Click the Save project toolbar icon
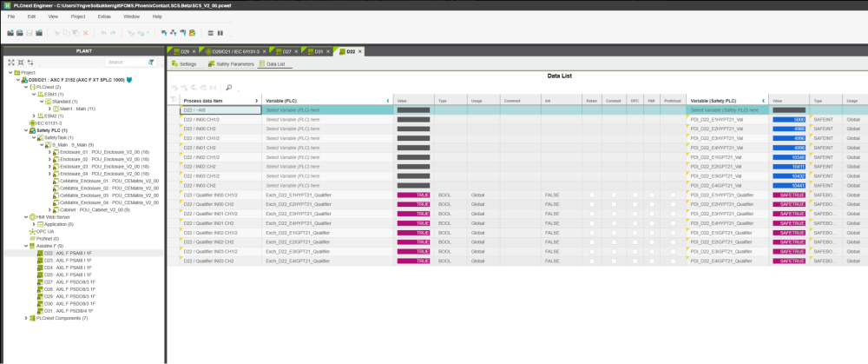The image size is (868, 364). [x=30, y=33]
